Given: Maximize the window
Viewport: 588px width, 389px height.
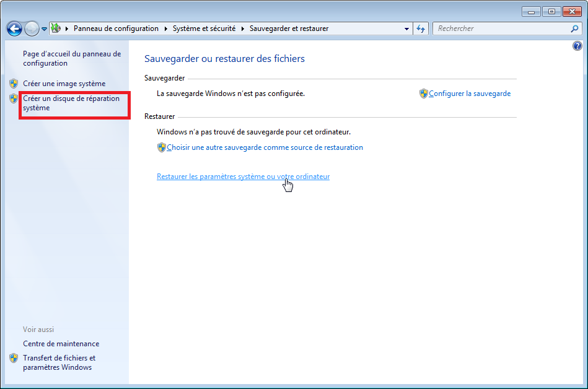Looking at the screenshot, I should (551, 12).
